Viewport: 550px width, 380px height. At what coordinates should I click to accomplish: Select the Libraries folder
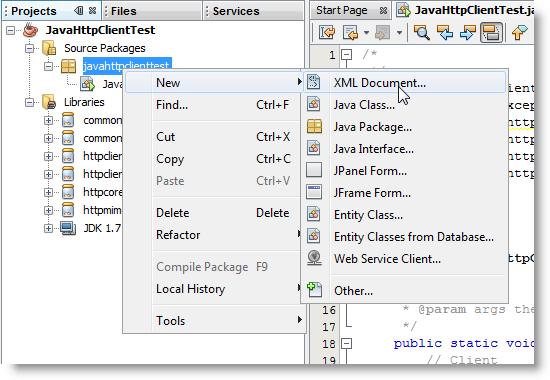(84, 102)
